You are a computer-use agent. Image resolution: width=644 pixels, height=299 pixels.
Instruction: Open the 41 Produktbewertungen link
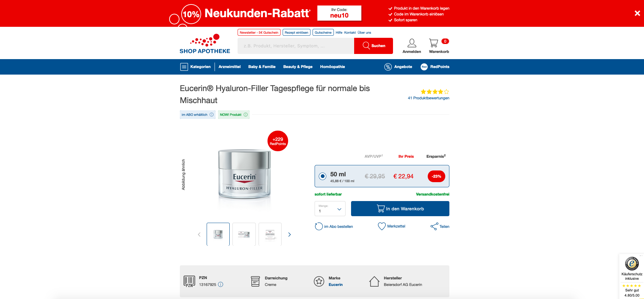pyautogui.click(x=428, y=98)
